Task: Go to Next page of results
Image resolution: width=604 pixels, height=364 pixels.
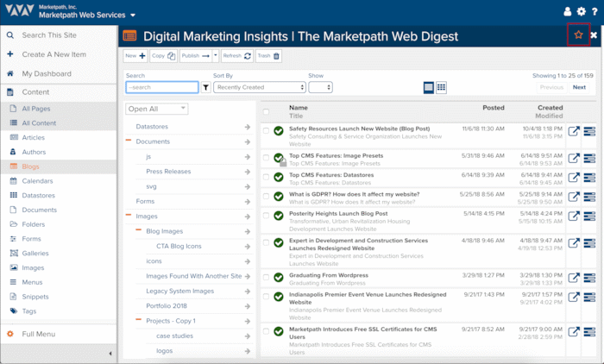Action: click(x=579, y=87)
